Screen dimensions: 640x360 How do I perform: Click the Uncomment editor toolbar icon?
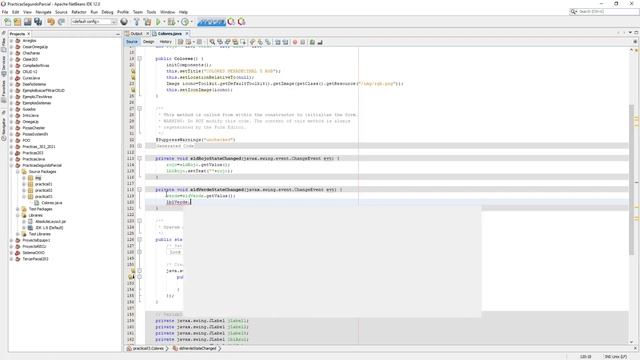(320, 42)
